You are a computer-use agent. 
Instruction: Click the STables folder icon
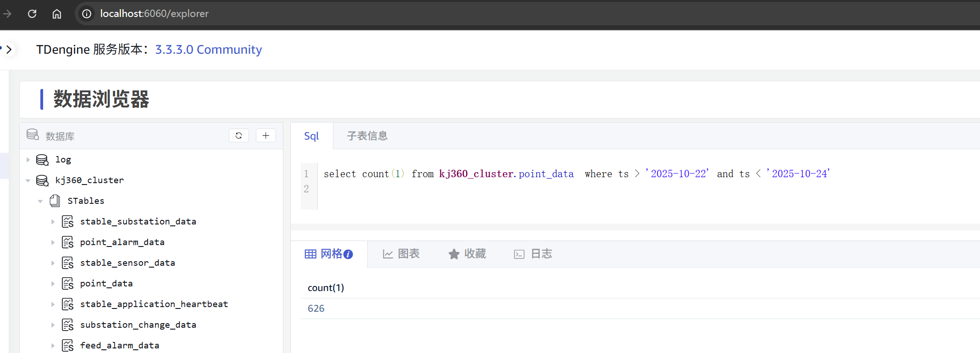pos(55,201)
